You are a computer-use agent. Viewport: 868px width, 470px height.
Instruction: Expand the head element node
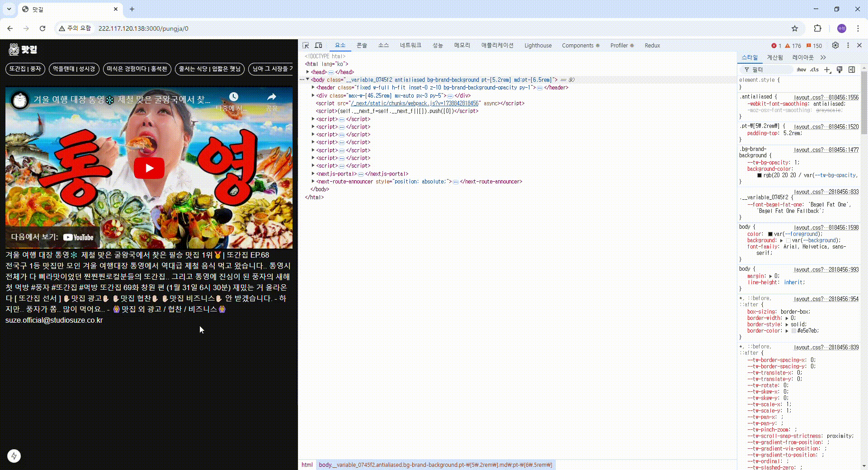308,72
